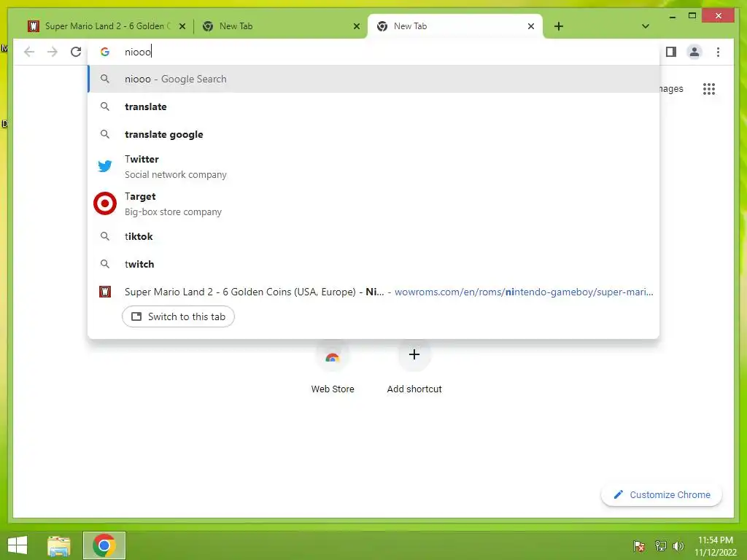Choose the twitch suggestion

[373, 264]
